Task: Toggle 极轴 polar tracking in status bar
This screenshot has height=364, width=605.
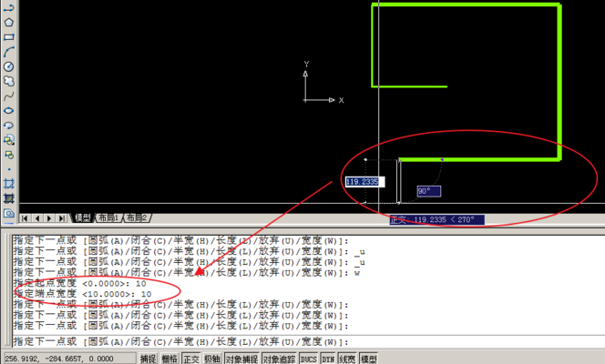Action: 212,359
